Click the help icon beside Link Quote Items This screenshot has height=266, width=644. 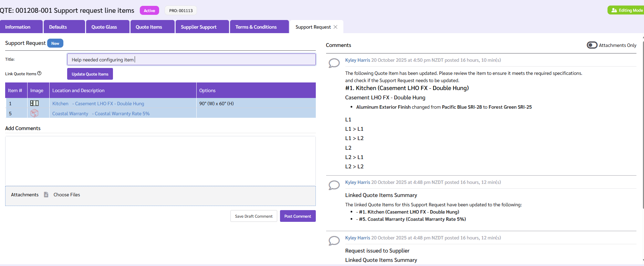[39, 73]
